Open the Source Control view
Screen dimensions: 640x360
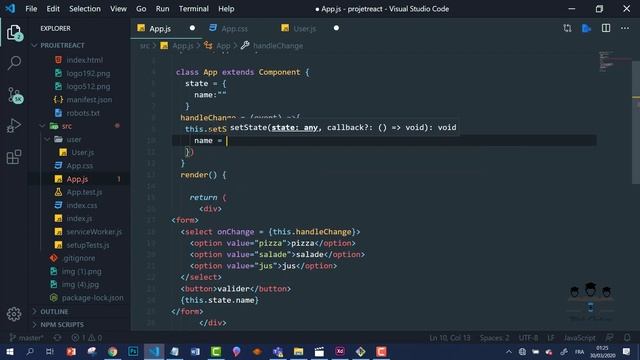(x=15, y=95)
